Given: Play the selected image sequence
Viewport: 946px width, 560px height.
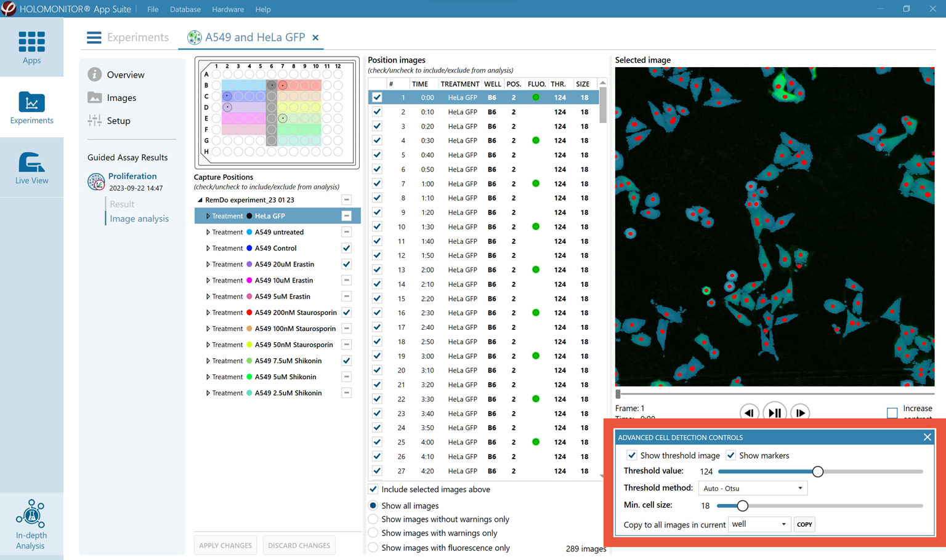Looking at the screenshot, I should [x=774, y=412].
